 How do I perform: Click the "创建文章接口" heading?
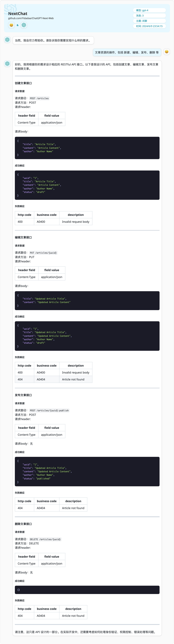click(23, 83)
